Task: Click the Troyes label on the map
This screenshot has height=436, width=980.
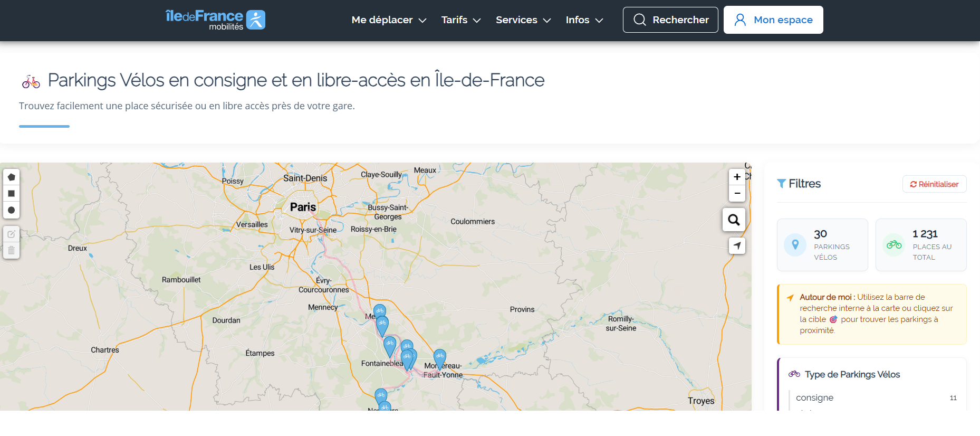Action: point(701,401)
